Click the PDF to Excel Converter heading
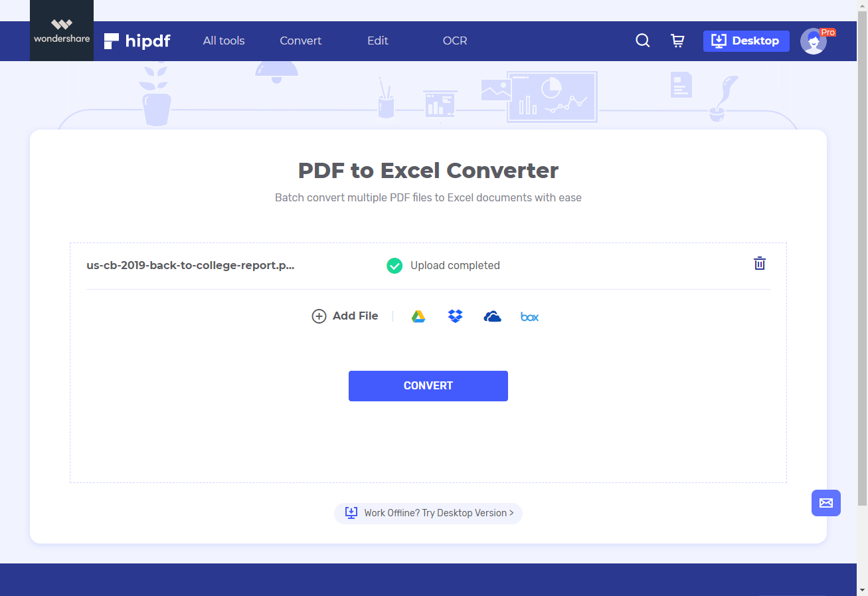Viewport: 868px width, 596px height. [428, 171]
